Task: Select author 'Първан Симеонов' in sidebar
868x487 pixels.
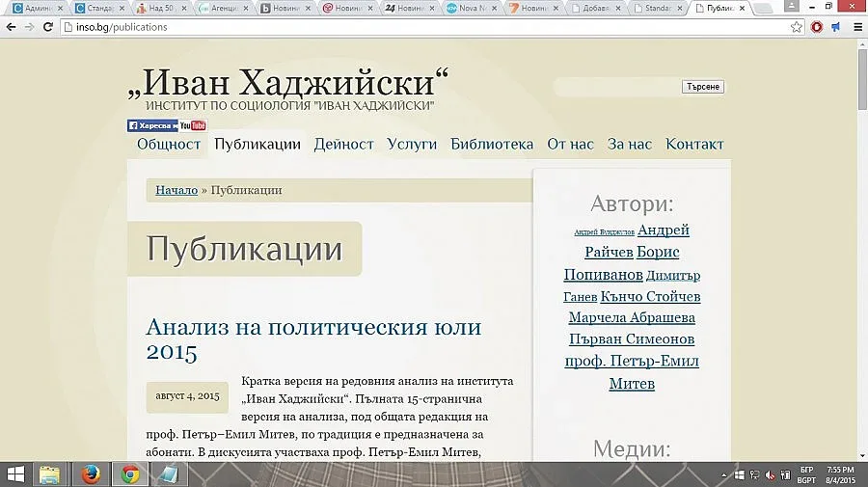Action: (632, 339)
